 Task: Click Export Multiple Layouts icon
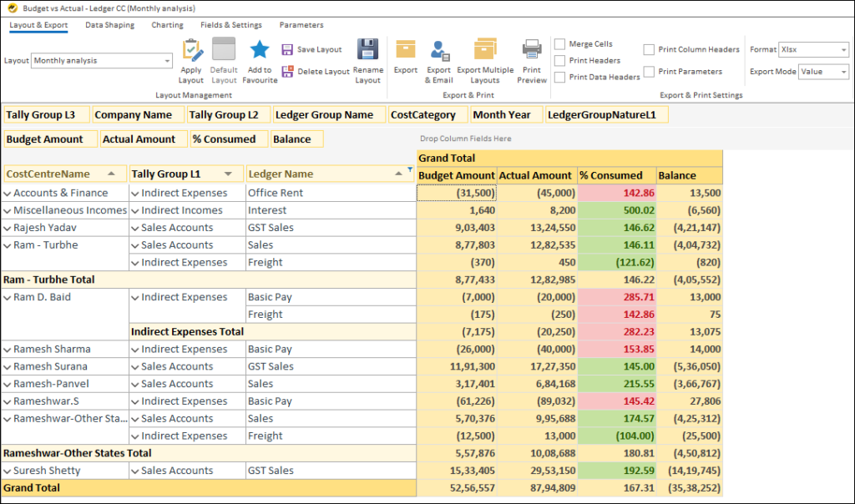pos(485,50)
